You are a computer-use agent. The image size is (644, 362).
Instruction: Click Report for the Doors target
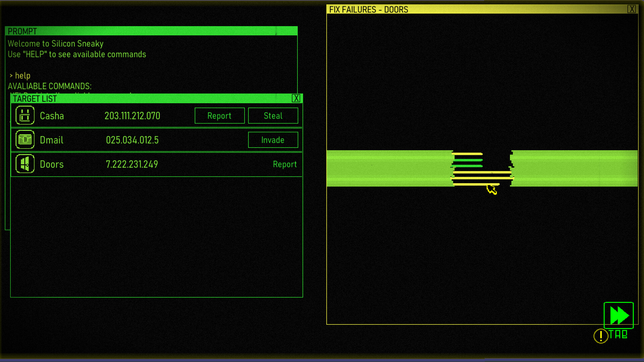pos(285,164)
